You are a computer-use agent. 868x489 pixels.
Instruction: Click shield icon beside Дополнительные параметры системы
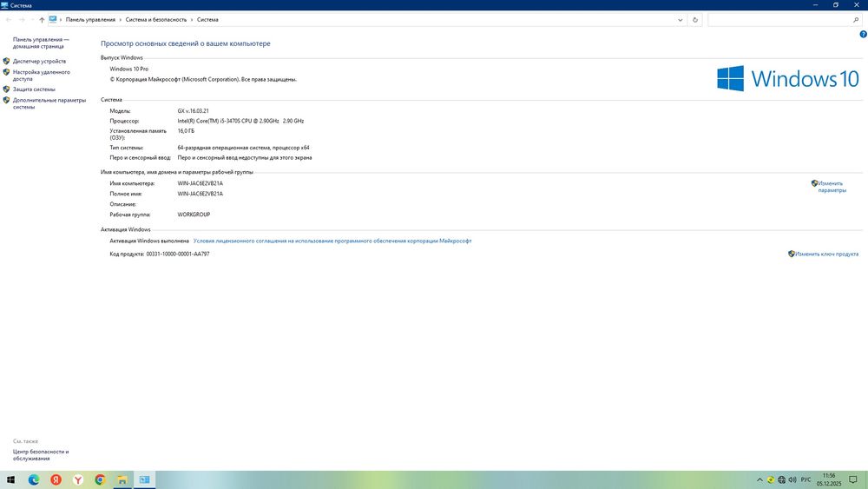pyautogui.click(x=7, y=100)
